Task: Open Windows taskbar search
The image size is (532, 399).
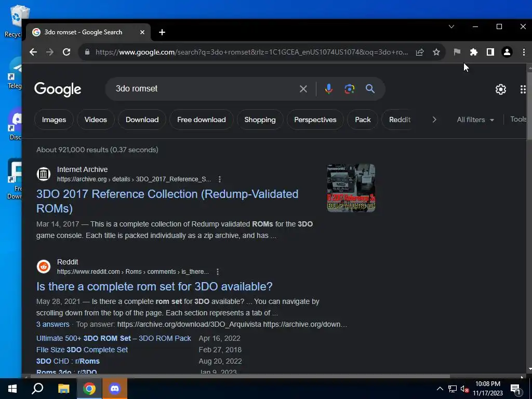Action: tap(37, 389)
